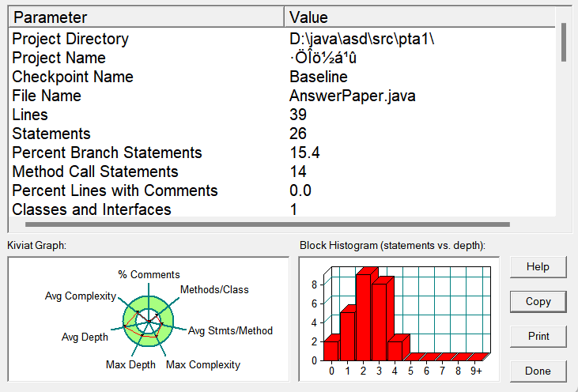
Task: Select the Project Directory row
Action: [x=70, y=39]
